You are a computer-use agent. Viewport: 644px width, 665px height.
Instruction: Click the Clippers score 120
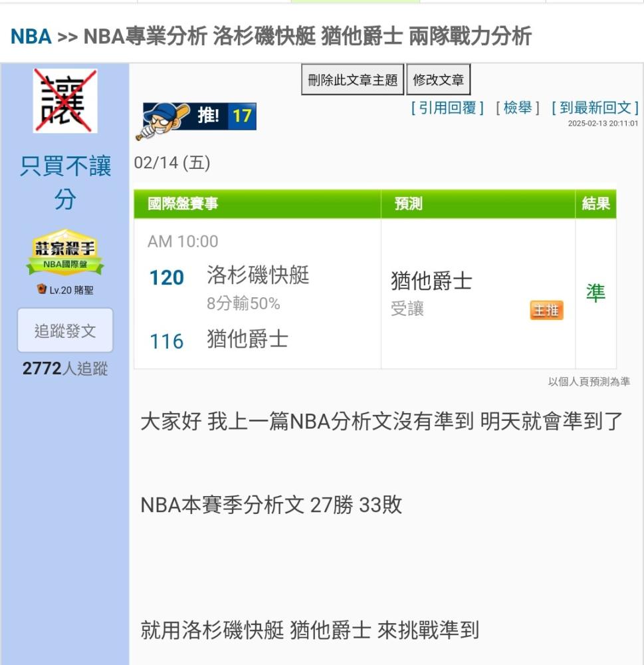(x=167, y=278)
